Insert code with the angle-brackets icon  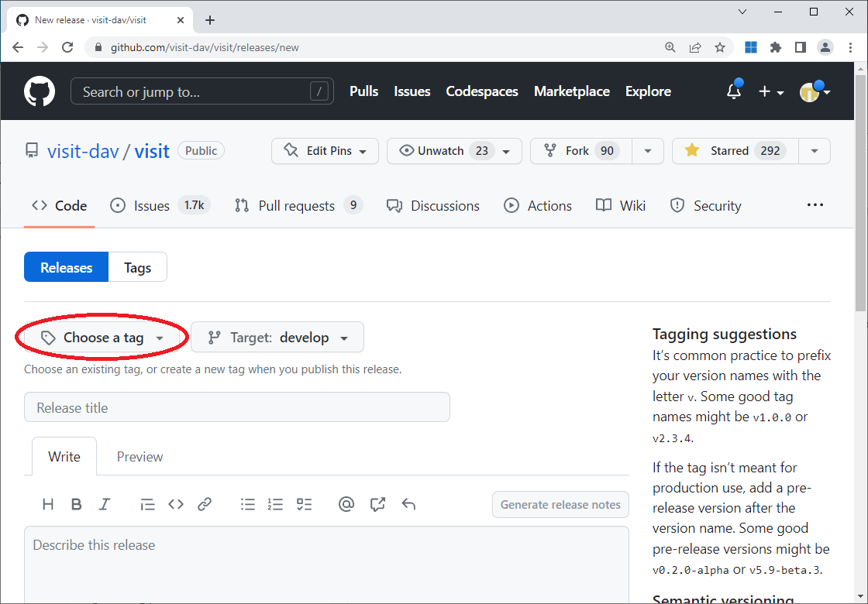(176, 504)
